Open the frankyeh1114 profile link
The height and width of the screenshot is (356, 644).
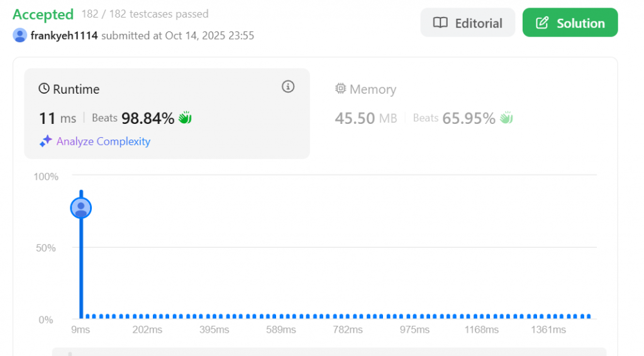(x=64, y=35)
